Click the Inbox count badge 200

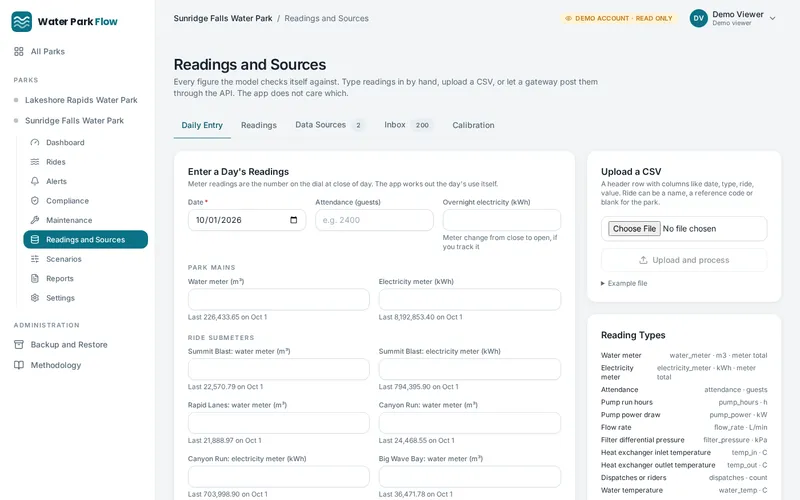click(422, 125)
